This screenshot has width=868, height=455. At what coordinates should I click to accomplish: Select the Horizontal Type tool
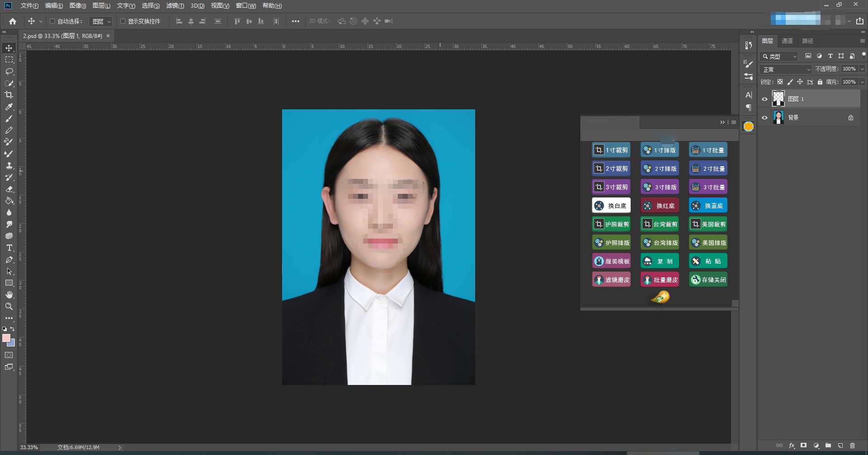point(9,248)
